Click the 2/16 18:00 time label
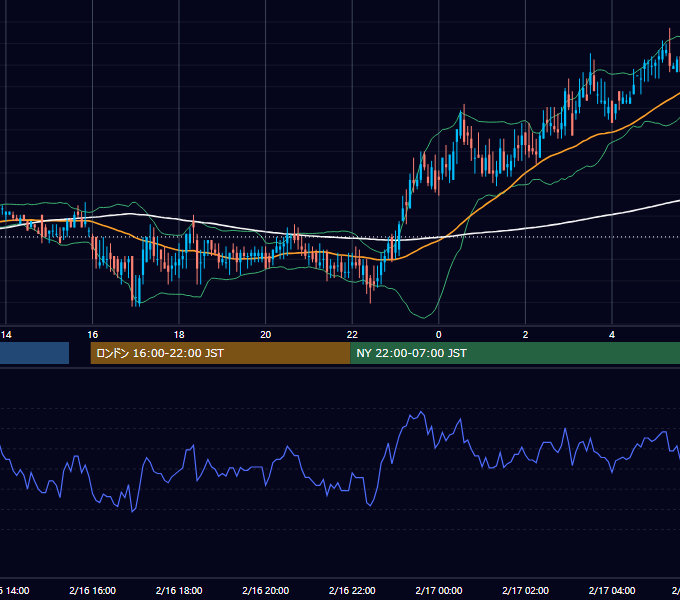 pyautogui.click(x=179, y=590)
